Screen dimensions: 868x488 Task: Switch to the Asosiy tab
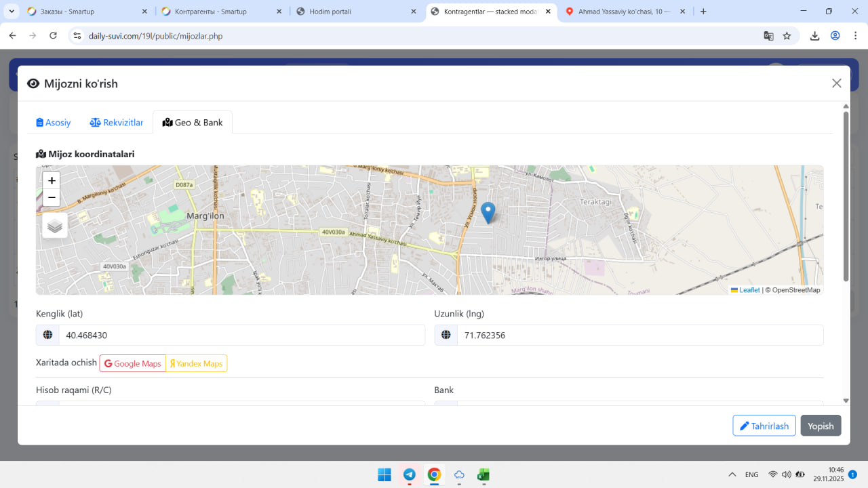pos(54,123)
